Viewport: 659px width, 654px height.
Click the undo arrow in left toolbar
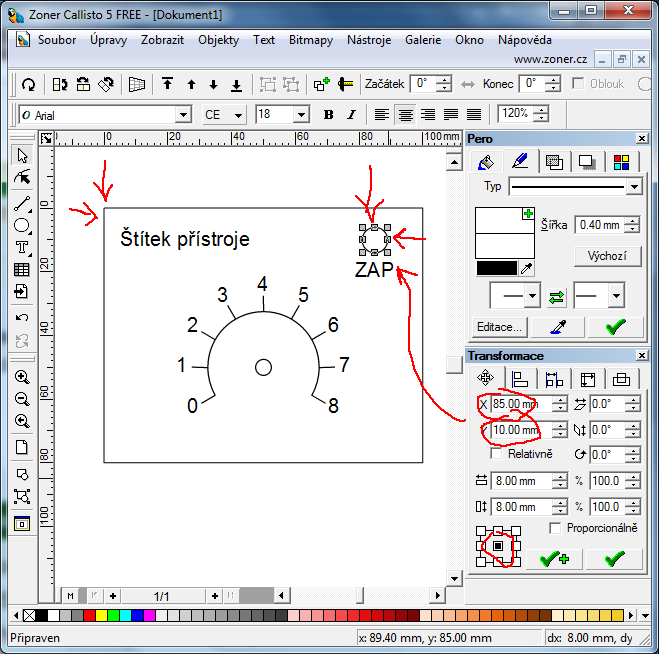(22, 318)
